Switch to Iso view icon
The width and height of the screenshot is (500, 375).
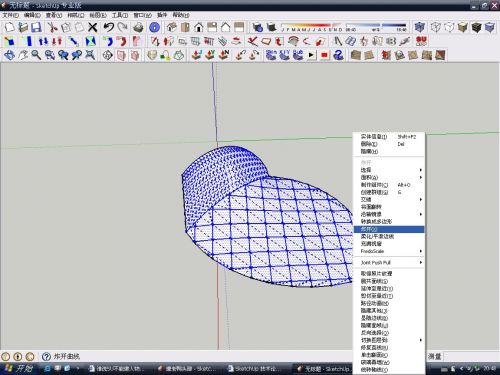pyautogui.click(x=172, y=27)
